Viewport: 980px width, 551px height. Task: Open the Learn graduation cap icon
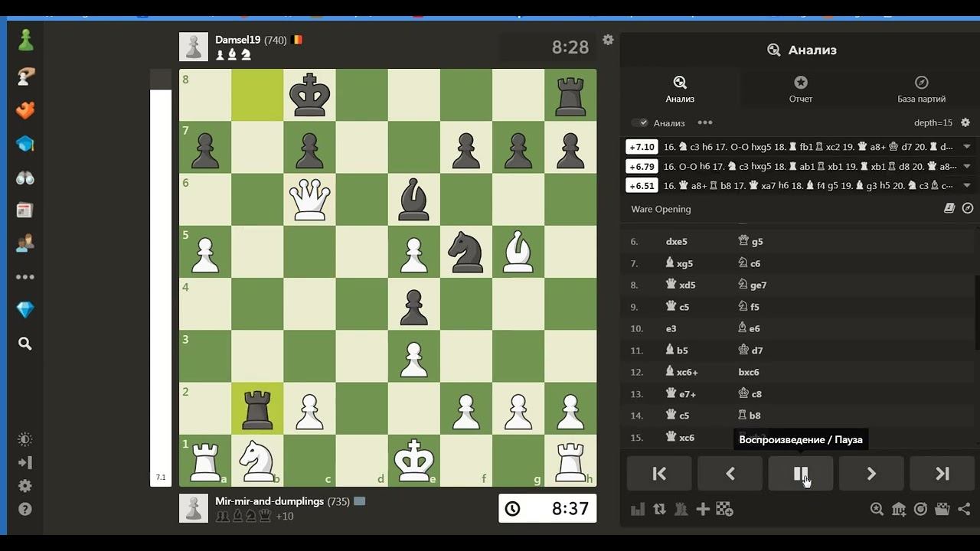click(x=25, y=144)
